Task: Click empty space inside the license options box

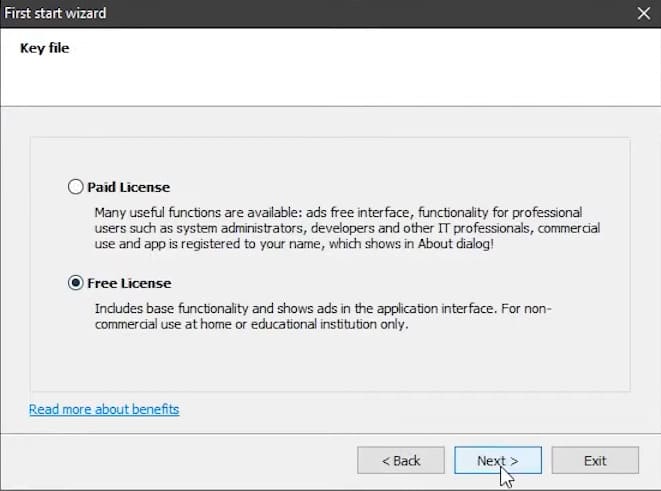Action: point(330,362)
